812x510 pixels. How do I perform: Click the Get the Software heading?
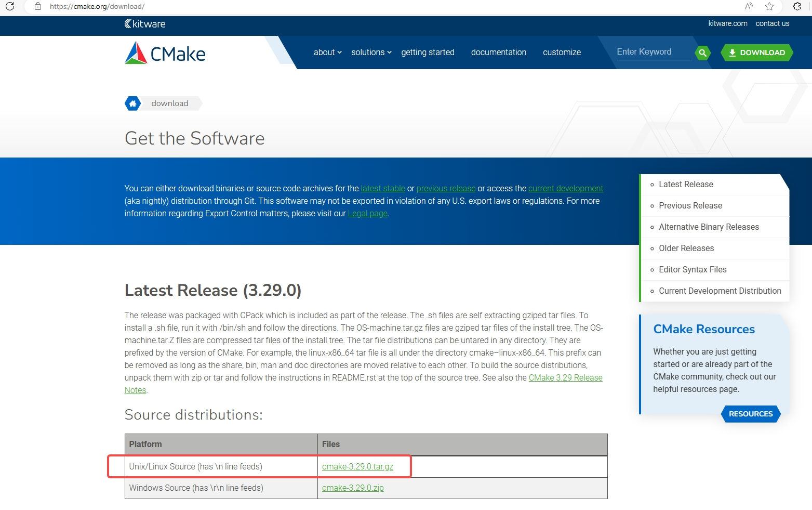tap(195, 138)
